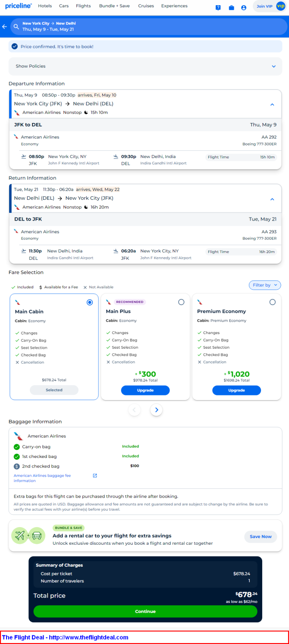289x644 pixels.
Task: Select the Main Plus fare radio button
Action: coord(181,302)
